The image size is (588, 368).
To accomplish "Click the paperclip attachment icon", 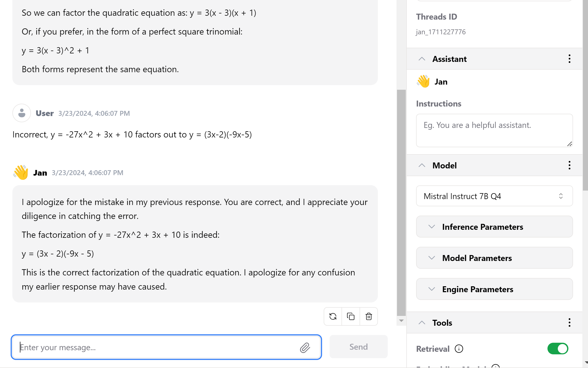I will [x=305, y=347].
